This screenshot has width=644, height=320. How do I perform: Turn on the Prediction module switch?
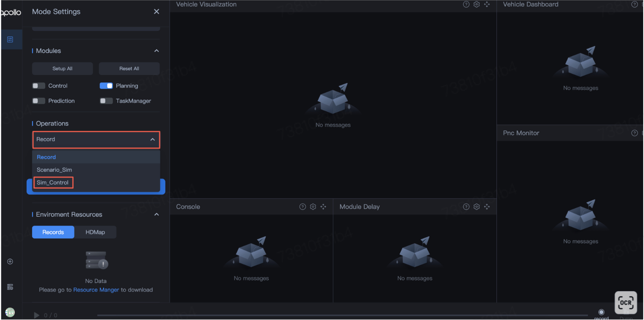coord(39,101)
